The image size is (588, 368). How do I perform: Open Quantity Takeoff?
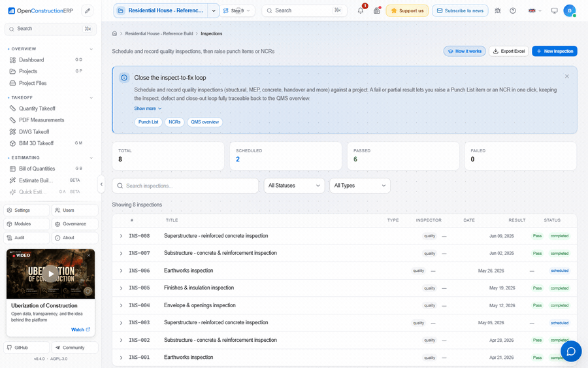point(50,109)
